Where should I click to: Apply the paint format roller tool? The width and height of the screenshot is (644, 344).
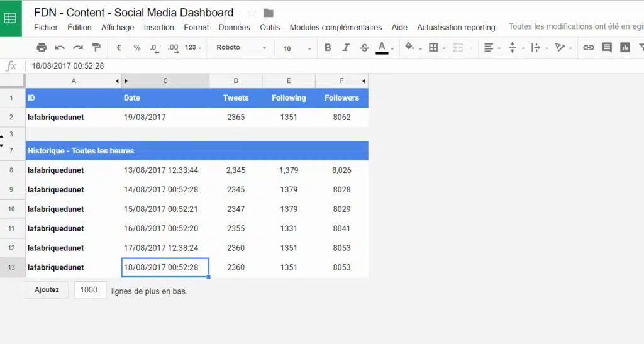[96, 47]
